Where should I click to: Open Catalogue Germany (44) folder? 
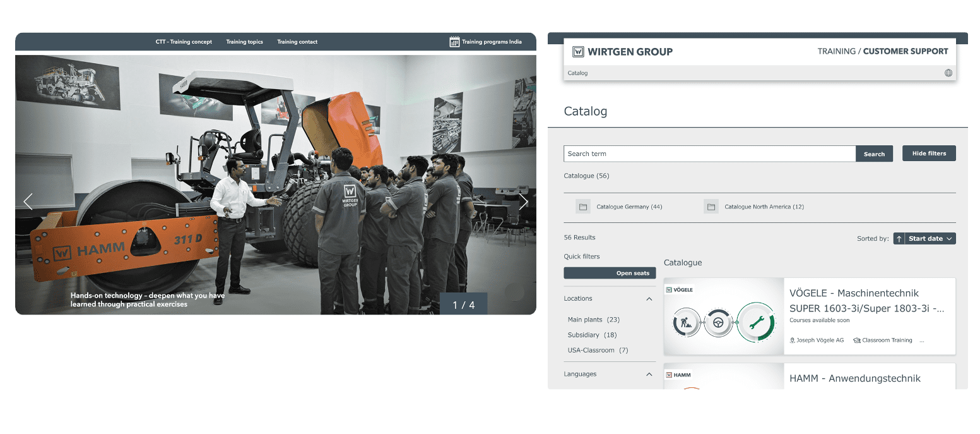click(629, 207)
